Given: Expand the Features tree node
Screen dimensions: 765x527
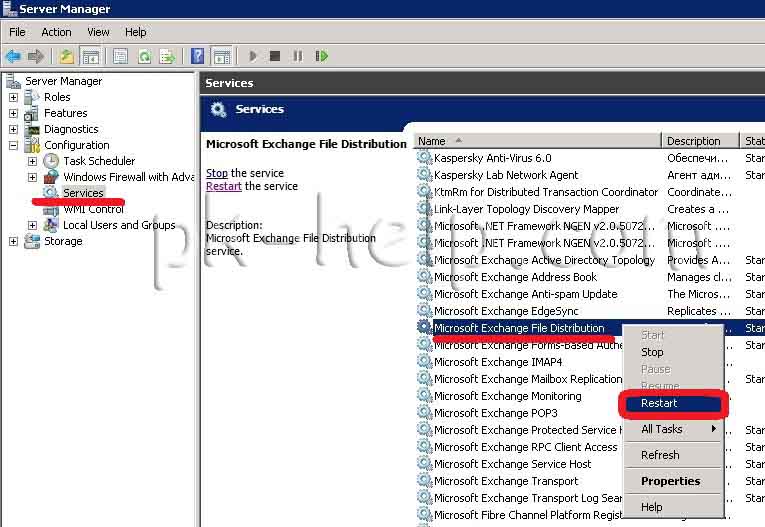Looking at the screenshot, I should click(13, 114).
